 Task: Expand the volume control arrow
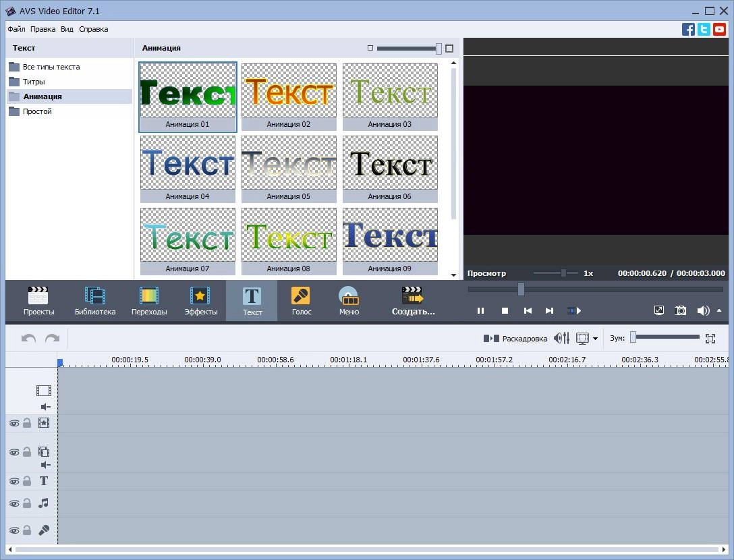[719, 310]
